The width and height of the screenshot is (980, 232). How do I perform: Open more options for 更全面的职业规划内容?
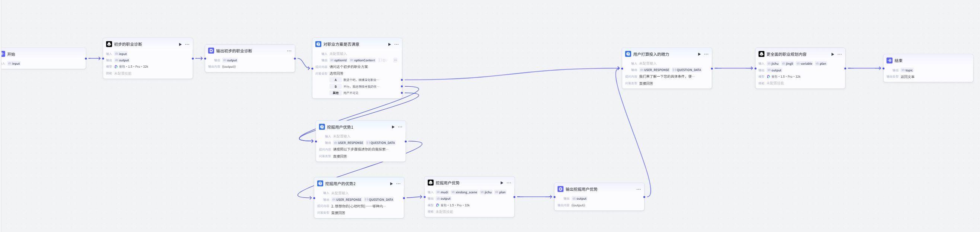click(840, 54)
